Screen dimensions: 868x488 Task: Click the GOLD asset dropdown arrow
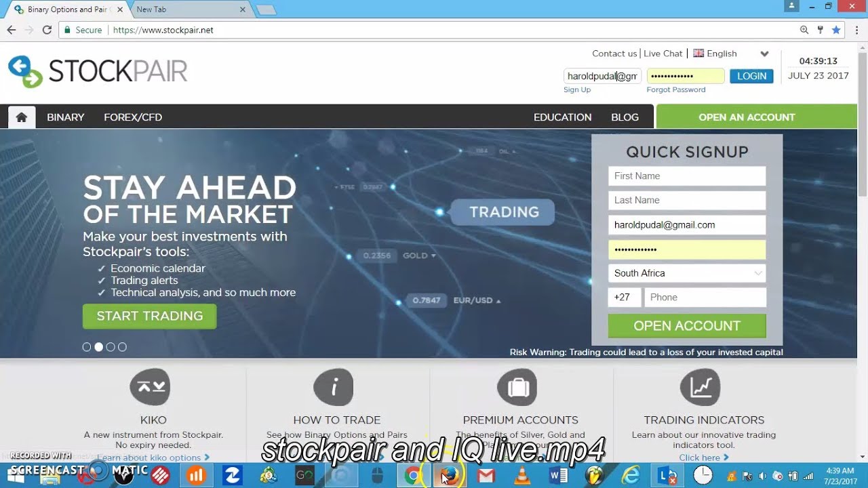[x=433, y=256]
